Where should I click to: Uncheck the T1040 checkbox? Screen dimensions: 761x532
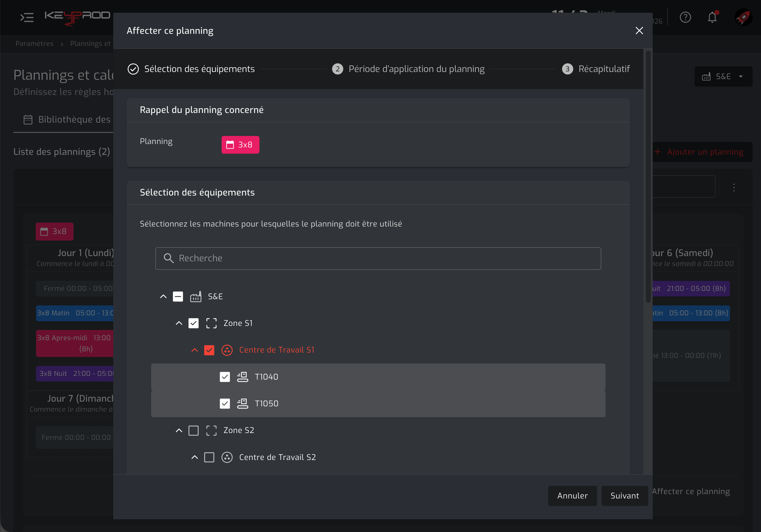tap(225, 377)
